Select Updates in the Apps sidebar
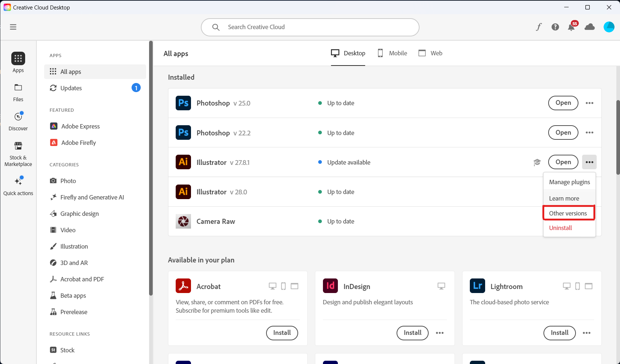This screenshot has width=620, height=364. point(71,88)
